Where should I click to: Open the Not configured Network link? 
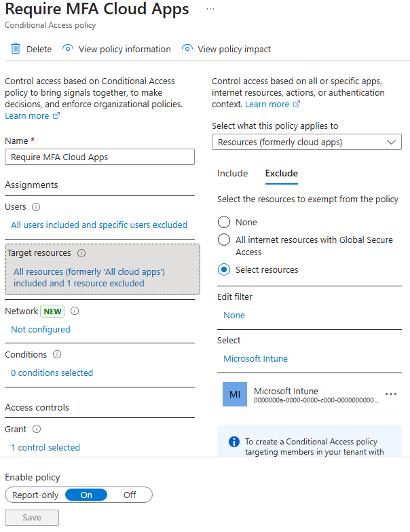(41, 330)
